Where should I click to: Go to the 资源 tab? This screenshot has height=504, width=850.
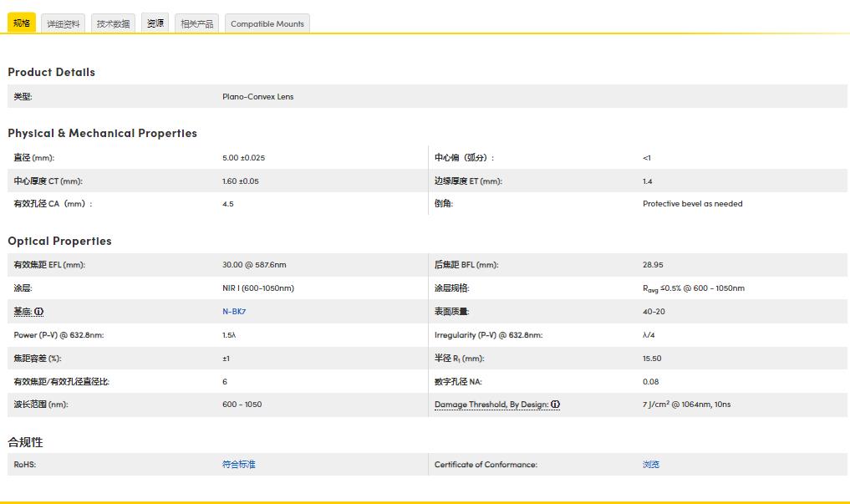click(x=155, y=23)
